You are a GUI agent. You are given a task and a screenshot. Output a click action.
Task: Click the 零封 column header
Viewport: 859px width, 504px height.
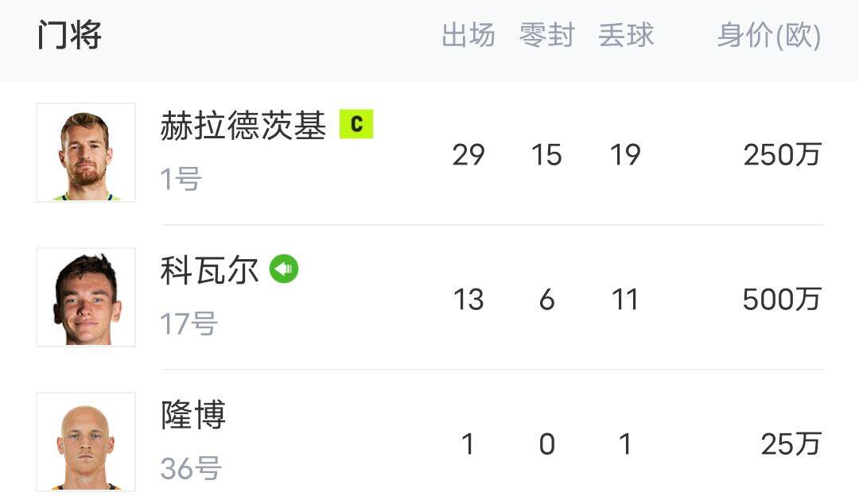pyautogui.click(x=546, y=36)
